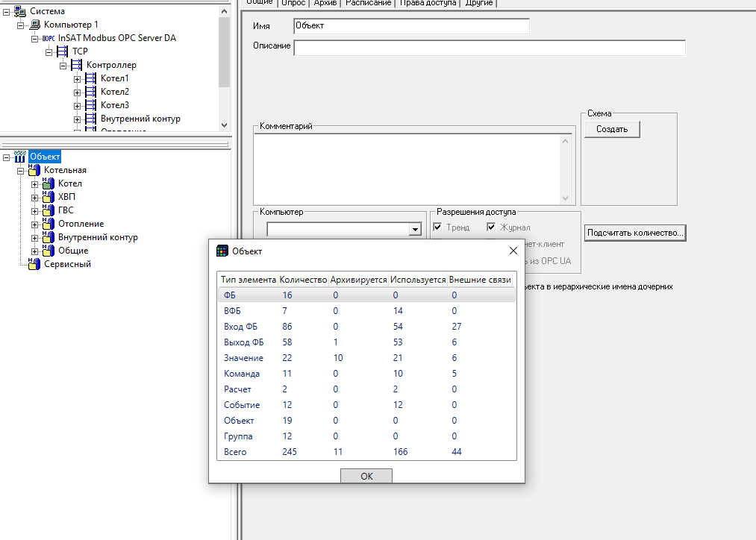Click inside the Комментарий text area
The height and width of the screenshot is (540, 756).
tap(407, 169)
